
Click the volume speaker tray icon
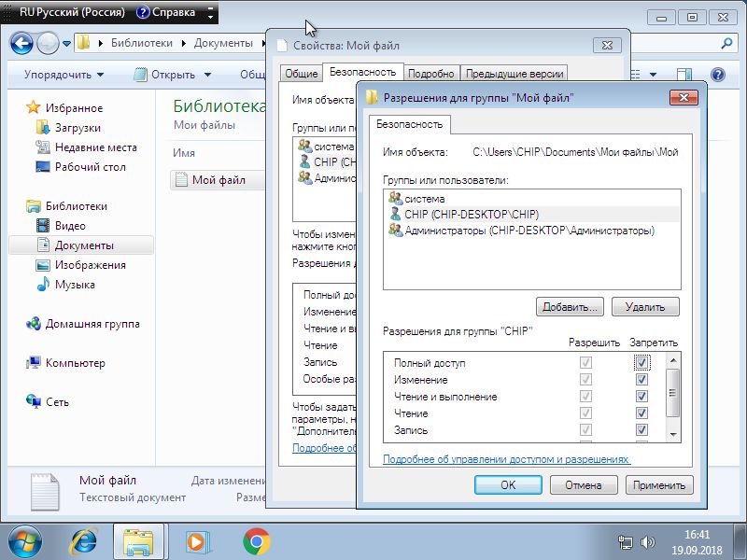[647, 542]
